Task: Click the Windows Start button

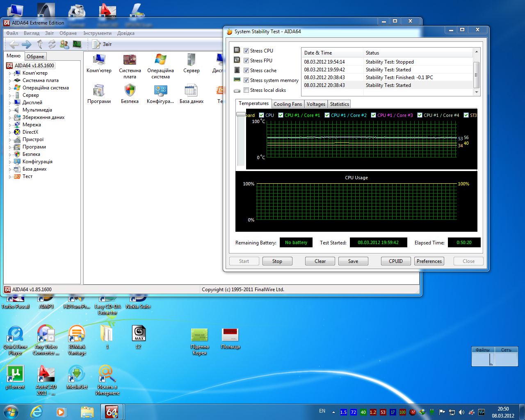Action: point(11,411)
